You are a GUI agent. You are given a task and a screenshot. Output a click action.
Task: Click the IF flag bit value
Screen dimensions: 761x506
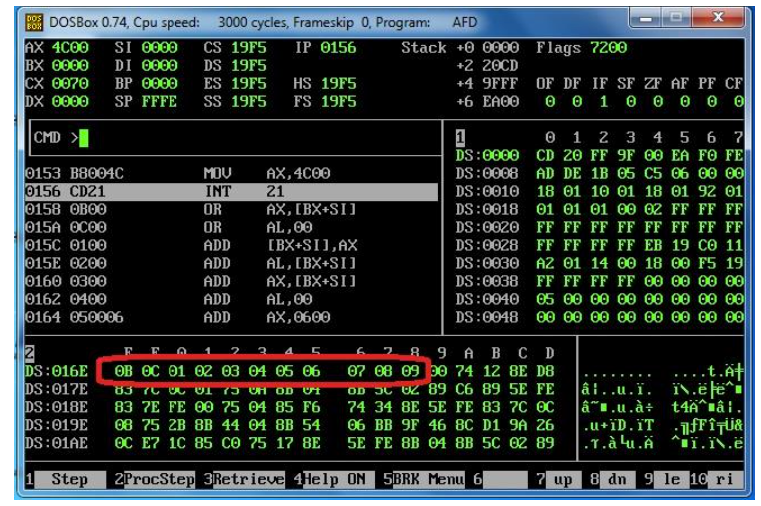(x=601, y=101)
